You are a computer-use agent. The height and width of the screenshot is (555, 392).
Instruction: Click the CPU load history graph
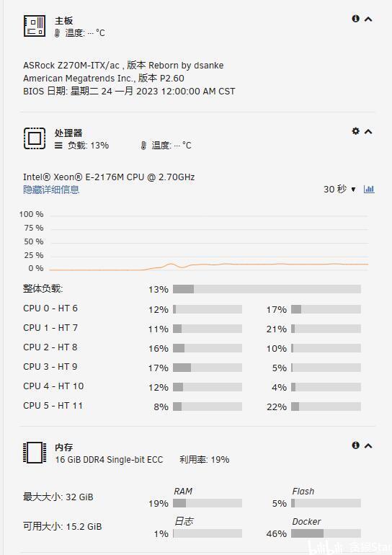pyautogui.click(x=209, y=242)
